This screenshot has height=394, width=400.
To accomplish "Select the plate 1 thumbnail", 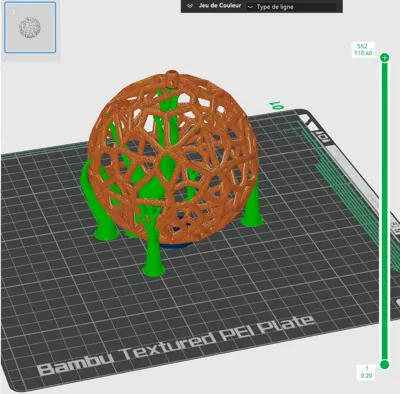I will click(30, 27).
